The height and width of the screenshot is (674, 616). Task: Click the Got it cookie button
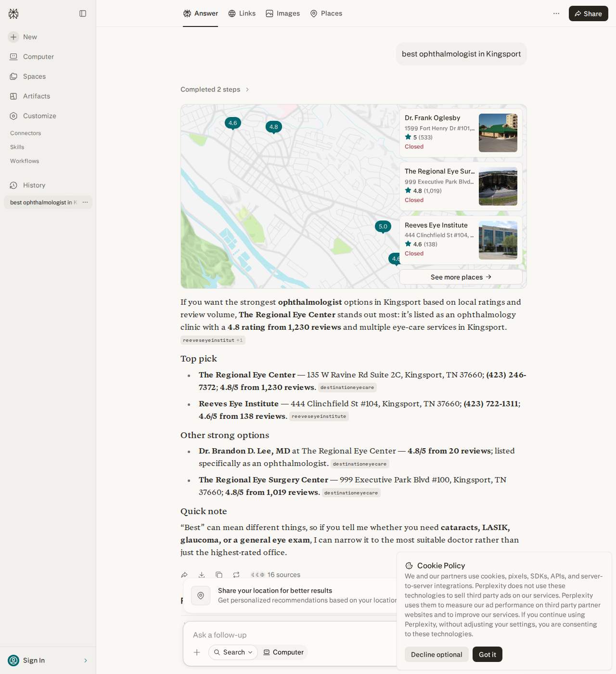(488, 654)
